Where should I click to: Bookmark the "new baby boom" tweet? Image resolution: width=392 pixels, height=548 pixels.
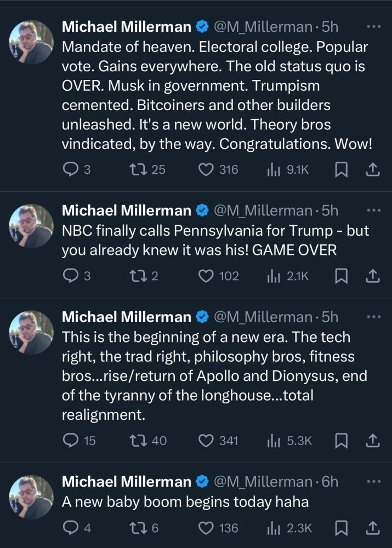pos(341,528)
